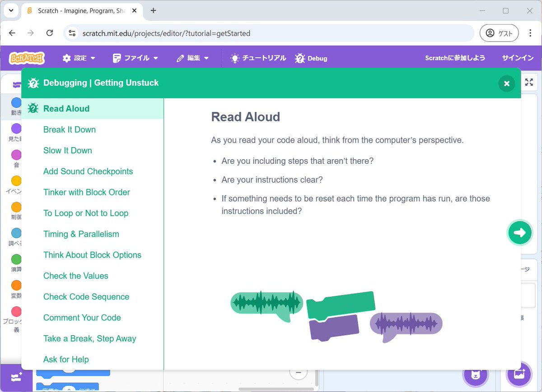Click the add extension button
This screenshot has width=542, height=392.
16,377
